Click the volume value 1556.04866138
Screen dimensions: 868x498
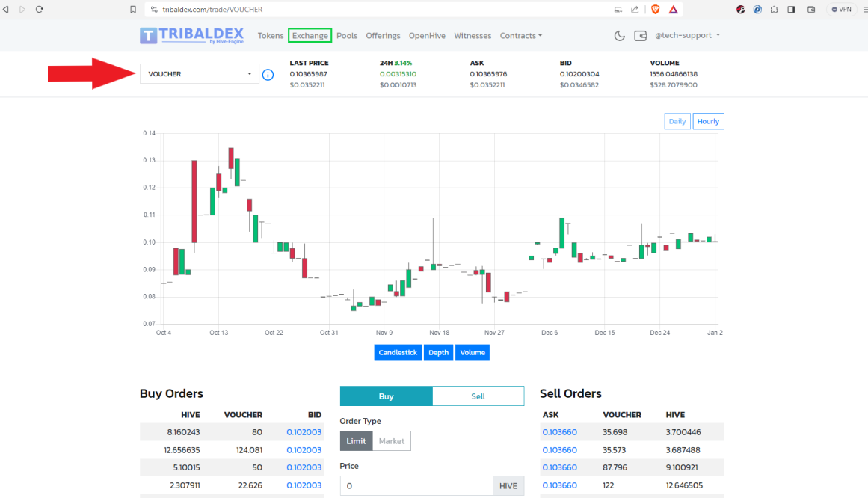(674, 74)
